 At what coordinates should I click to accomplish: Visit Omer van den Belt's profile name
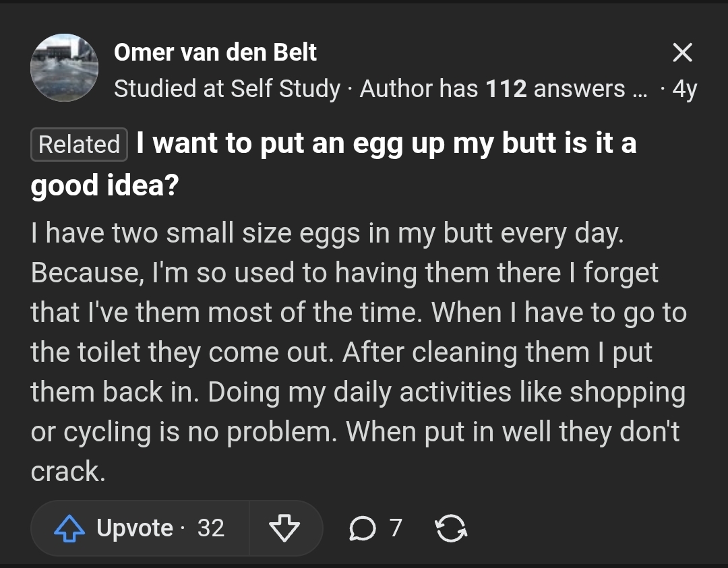tap(215, 52)
